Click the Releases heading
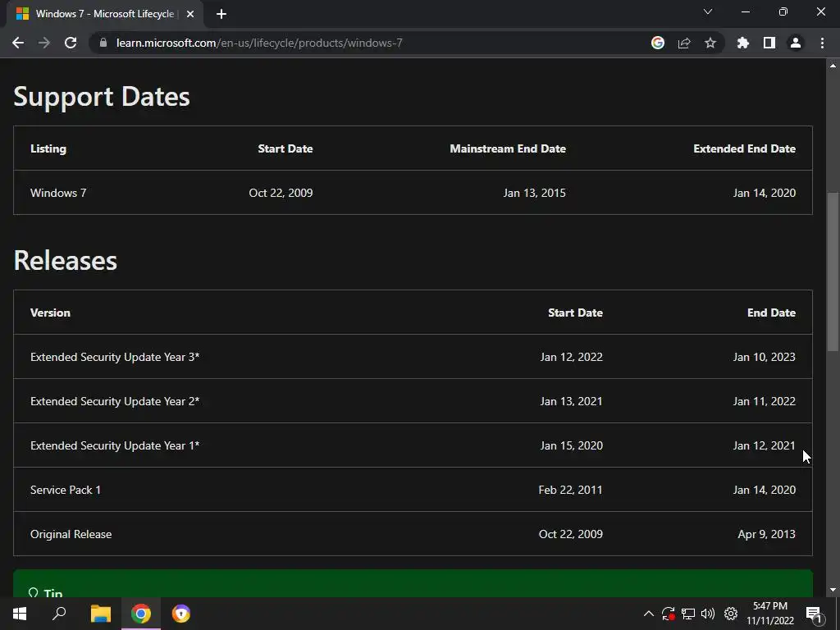840x630 pixels. pos(66,261)
